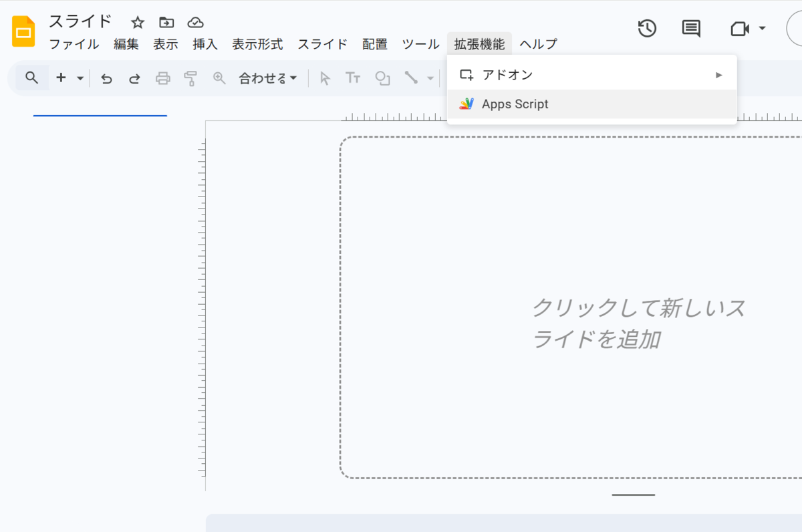The height and width of the screenshot is (532, 802).
Task: Open the スライド menu
Action: click(x=323, y=44)
